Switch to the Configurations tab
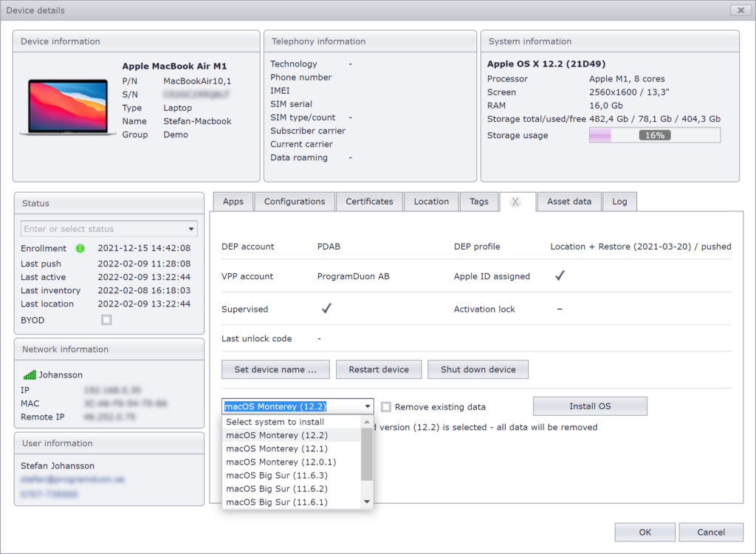This screenshot has height=554, width=756. pyautogui.click(x=295, y=202)
